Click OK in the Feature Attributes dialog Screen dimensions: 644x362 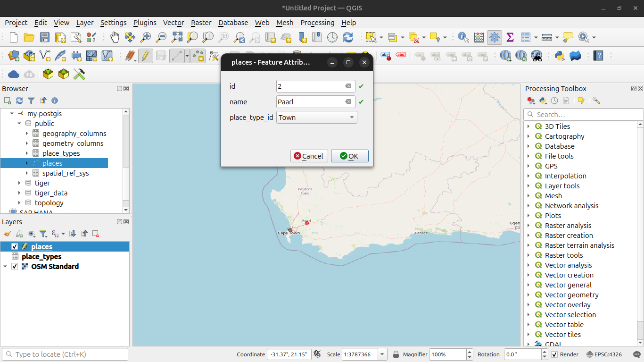tap(349, 156)
